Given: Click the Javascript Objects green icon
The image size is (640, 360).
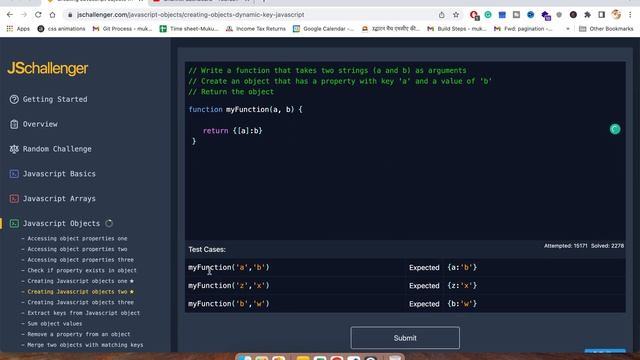Looking at the screenshot, I should 14,224.
